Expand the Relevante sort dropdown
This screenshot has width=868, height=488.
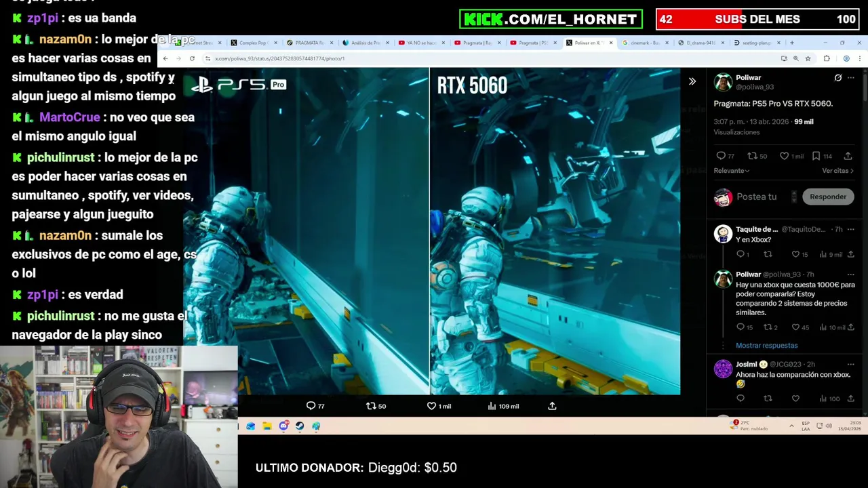[x=732, y=171]
